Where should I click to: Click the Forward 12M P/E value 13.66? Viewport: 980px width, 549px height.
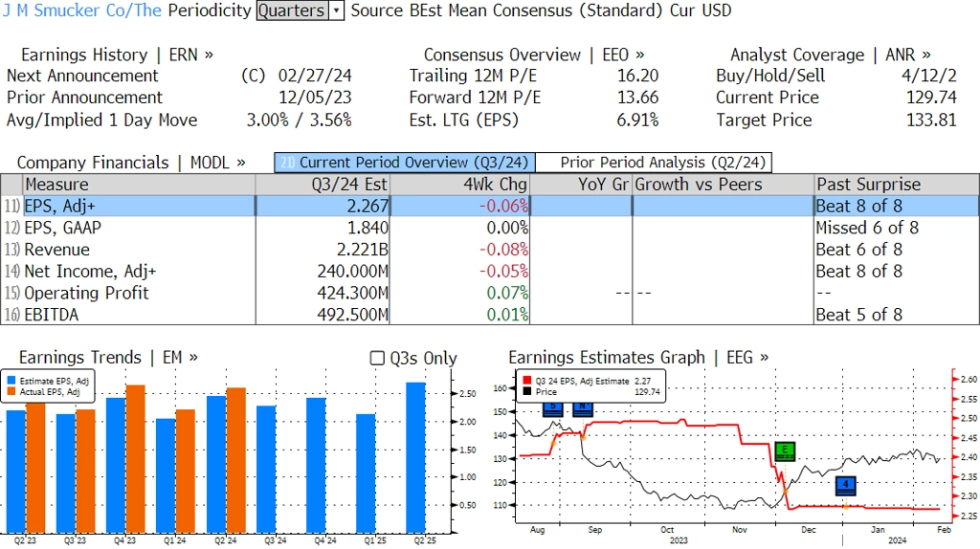(637, 99)
